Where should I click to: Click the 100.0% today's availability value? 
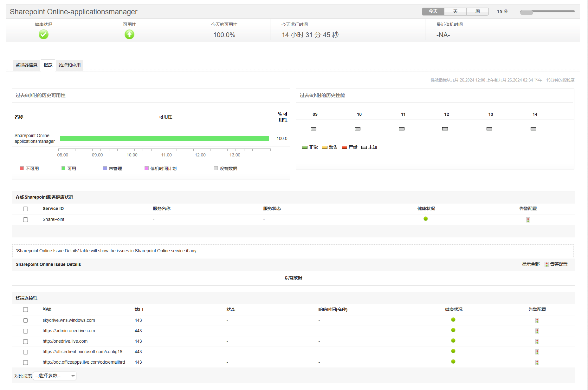point(224,35)
